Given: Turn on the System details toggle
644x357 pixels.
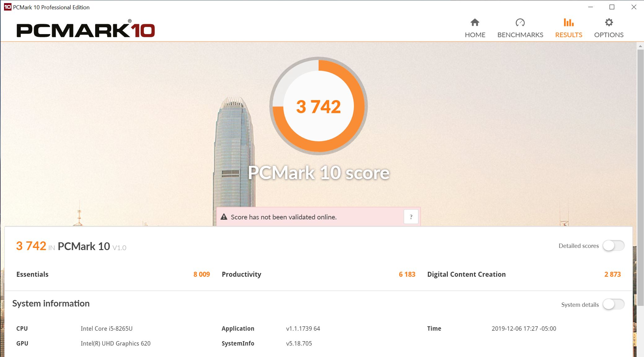Looking at the screenshot, I should (613, 304).
